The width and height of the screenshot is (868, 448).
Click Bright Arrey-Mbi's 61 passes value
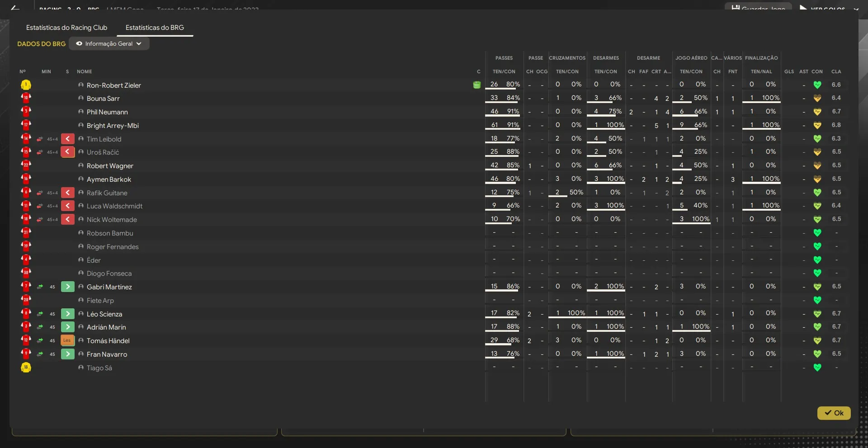[x=494, y=125]
